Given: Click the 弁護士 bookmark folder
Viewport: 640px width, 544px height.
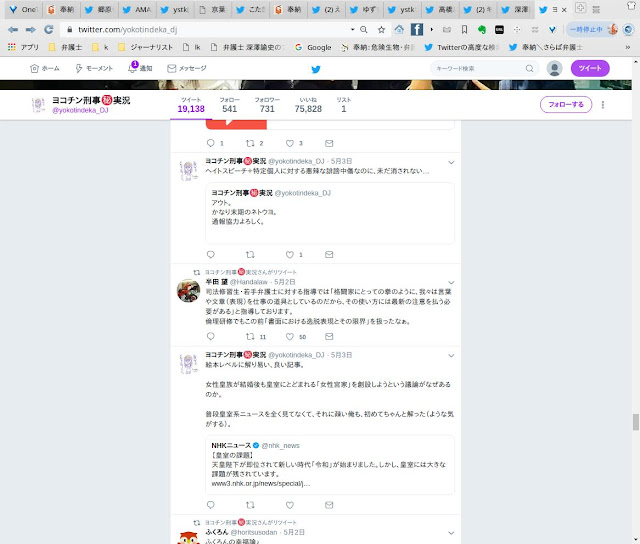Looking at the screenshot, I should [x=66, y=47].
